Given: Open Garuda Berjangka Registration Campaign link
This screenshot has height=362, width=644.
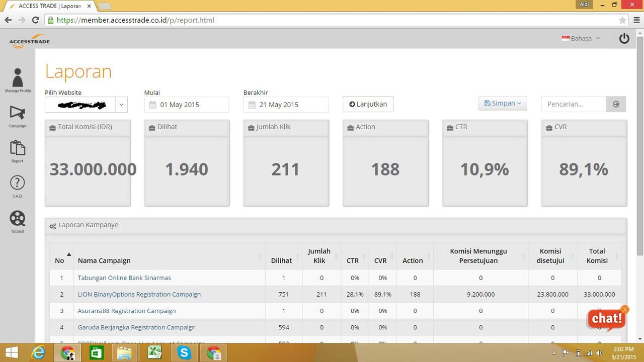Looking at the screenshot, I should 136,327.
